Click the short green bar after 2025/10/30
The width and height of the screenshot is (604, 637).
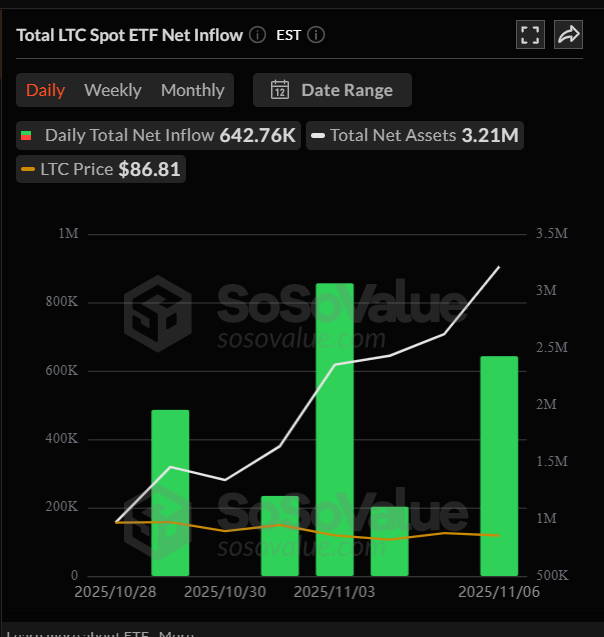(x=280, y=536)
